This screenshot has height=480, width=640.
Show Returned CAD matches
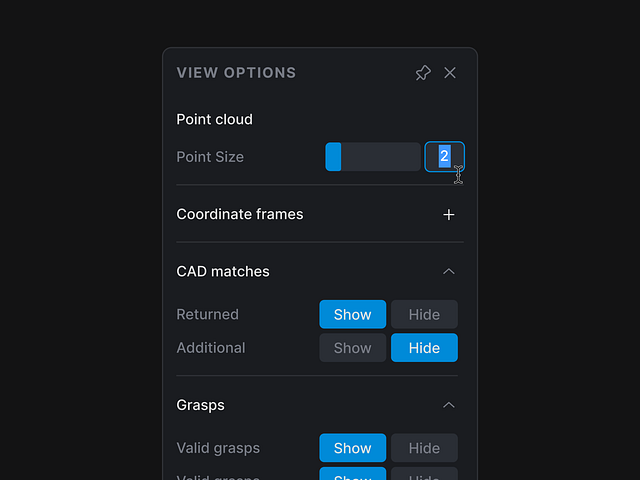pos(352,314)
